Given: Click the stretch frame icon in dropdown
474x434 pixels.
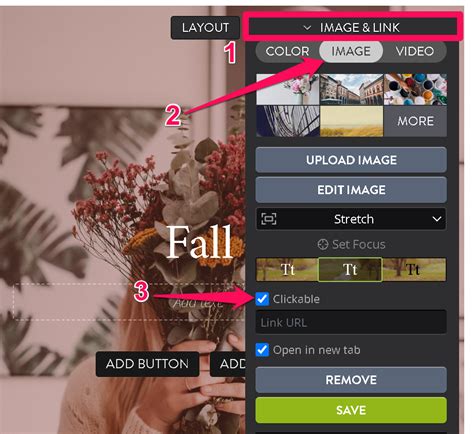Looking at the screenshot, I should point(269,219).
